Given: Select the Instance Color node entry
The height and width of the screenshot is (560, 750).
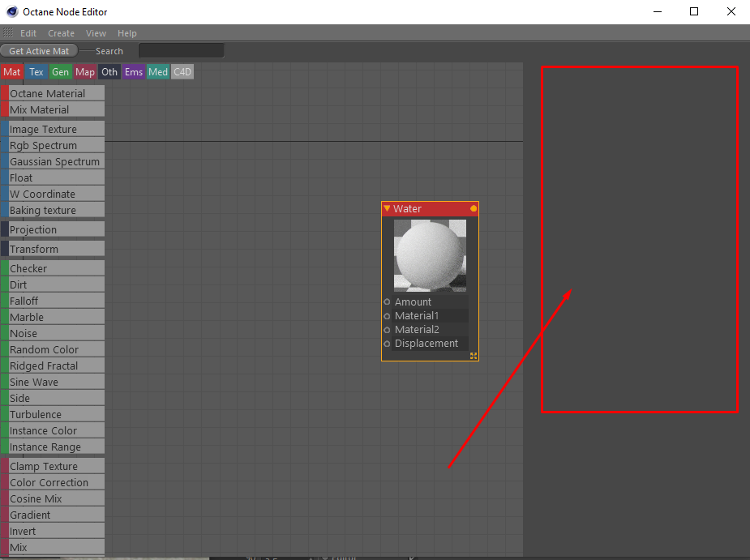Looking at the screenshot, I should 53,431.
